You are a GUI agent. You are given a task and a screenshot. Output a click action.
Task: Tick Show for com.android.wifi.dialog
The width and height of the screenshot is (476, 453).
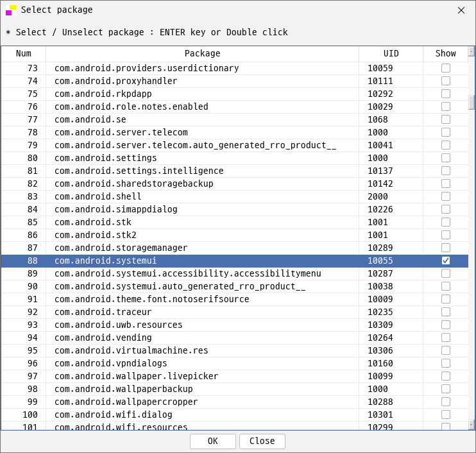[446, 415]
